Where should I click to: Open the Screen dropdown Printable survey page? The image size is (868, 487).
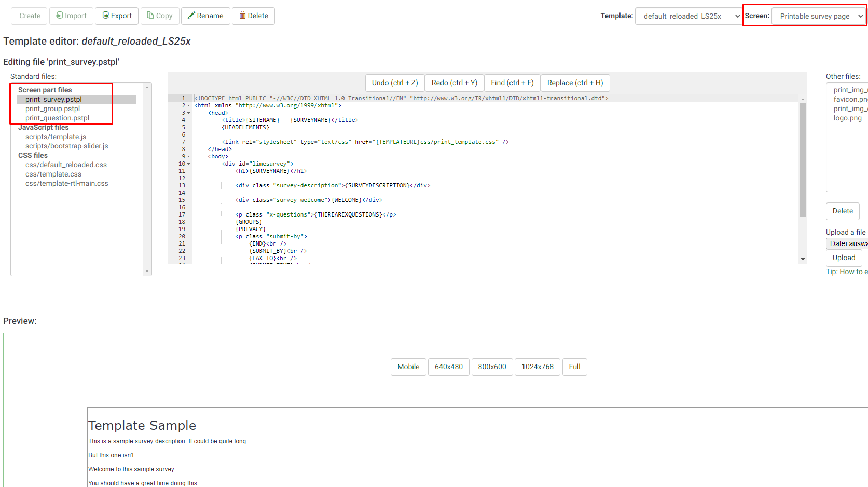coord(819,16)
